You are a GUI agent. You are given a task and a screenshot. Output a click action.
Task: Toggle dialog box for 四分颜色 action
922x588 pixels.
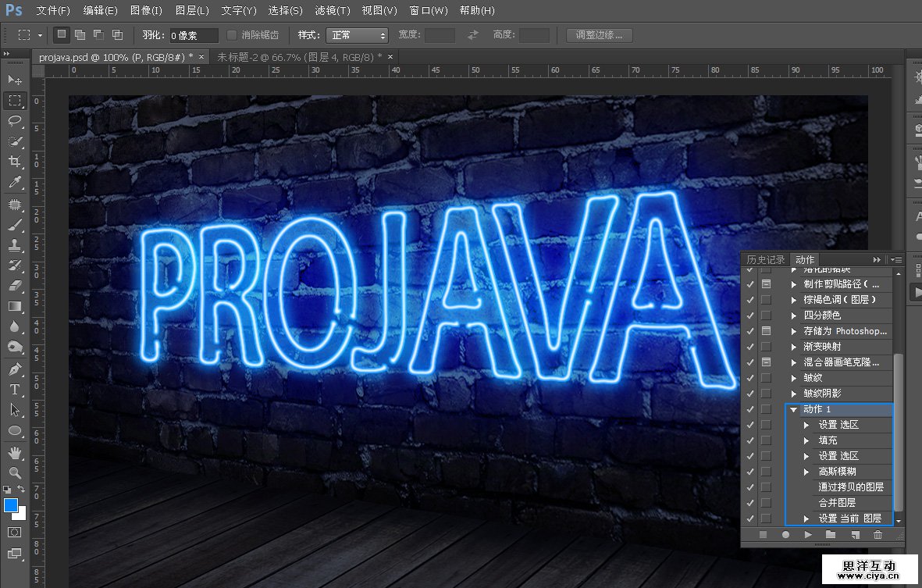(766, 315)
